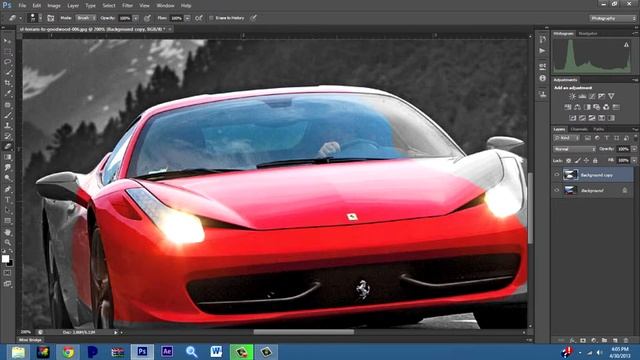Toggle airbrush mode in options bar
Screen dimensions: 640x360
coord(199,18)
